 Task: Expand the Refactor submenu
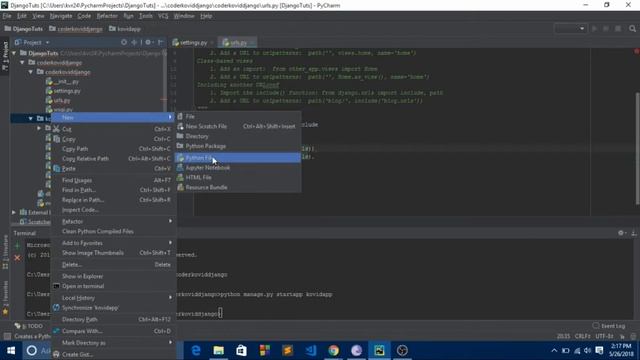[113, 221]
